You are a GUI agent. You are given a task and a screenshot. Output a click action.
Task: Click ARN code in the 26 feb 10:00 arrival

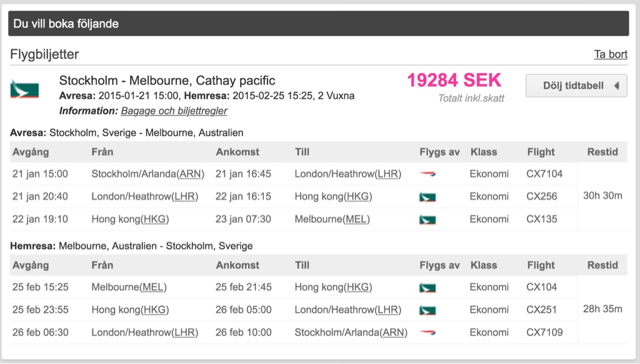tap(394, 333)
